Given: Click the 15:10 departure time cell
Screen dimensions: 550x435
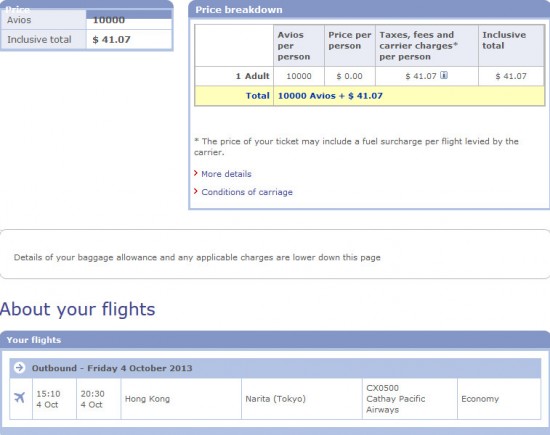Looking at the screenshot, I should pyautogui.click(x=54, y=399).
